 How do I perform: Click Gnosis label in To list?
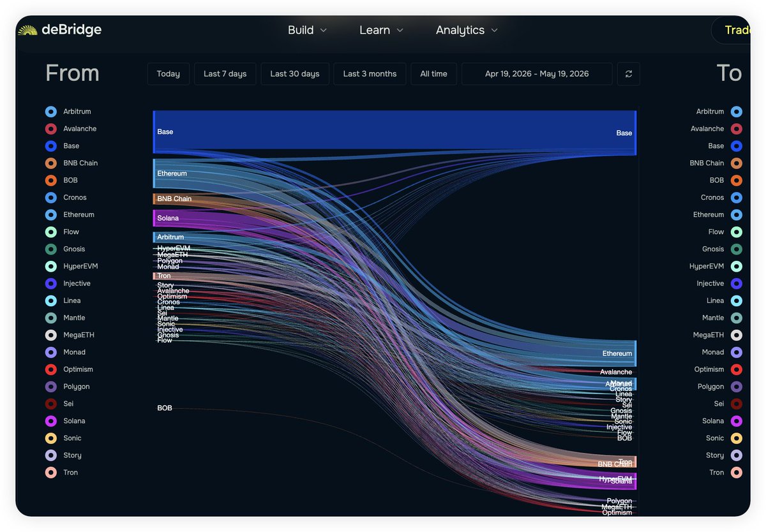(x=713, y=249)
